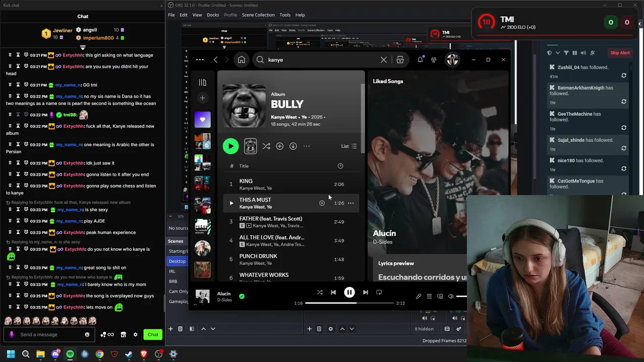Pause the alert queue in activity feed
The image size is (644, 362).
coord(575,53)
